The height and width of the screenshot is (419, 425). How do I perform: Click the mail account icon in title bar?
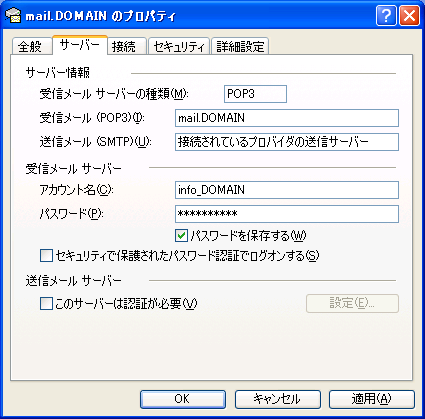(x=13, y=16)
